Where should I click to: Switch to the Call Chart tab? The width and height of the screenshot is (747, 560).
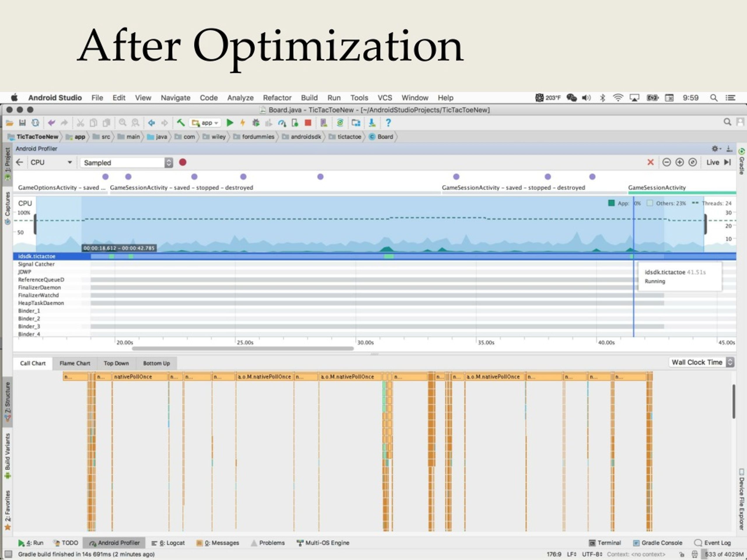(33, 363)
